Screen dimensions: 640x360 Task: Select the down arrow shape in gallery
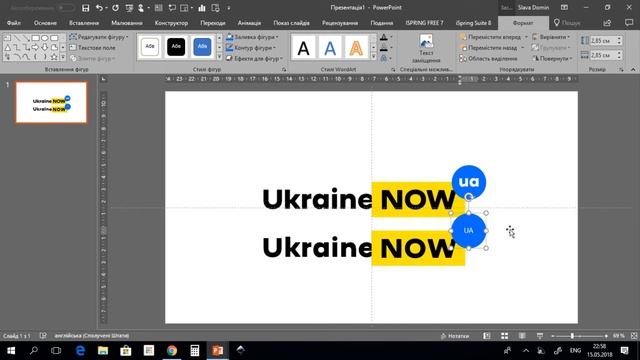tap(44, 48)
